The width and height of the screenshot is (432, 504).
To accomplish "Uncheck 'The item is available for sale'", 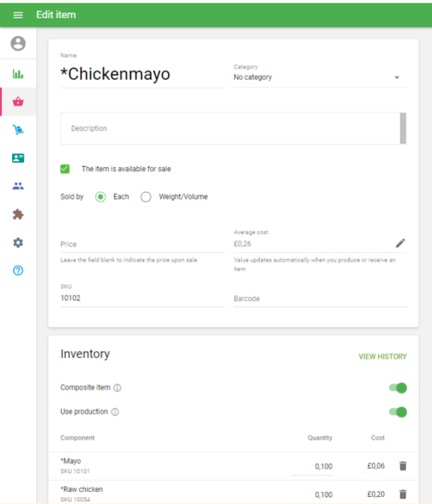I will [x=65, y=169].
